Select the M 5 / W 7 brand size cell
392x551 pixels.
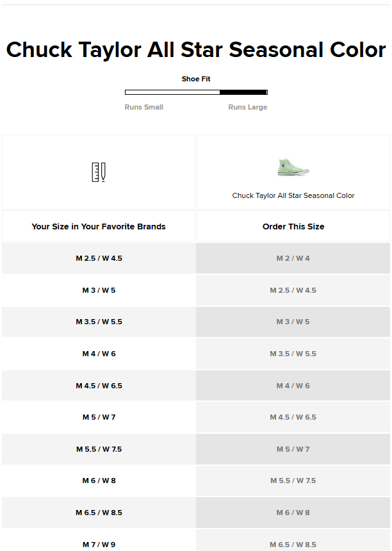pyautogui.click(x=99, y=417)
